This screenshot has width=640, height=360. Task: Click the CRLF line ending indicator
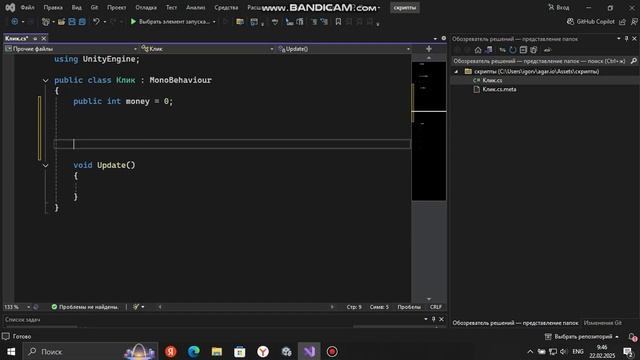[436, 307]
